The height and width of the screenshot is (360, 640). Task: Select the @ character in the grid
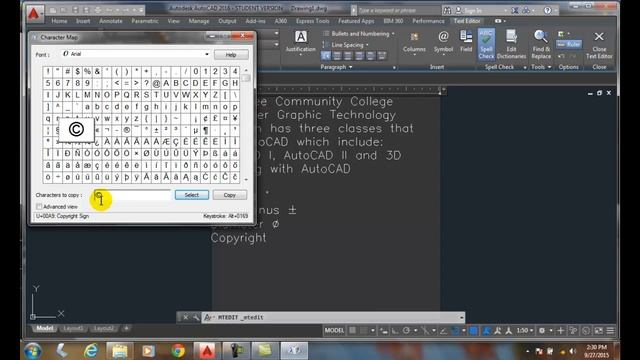pos(156,83)
